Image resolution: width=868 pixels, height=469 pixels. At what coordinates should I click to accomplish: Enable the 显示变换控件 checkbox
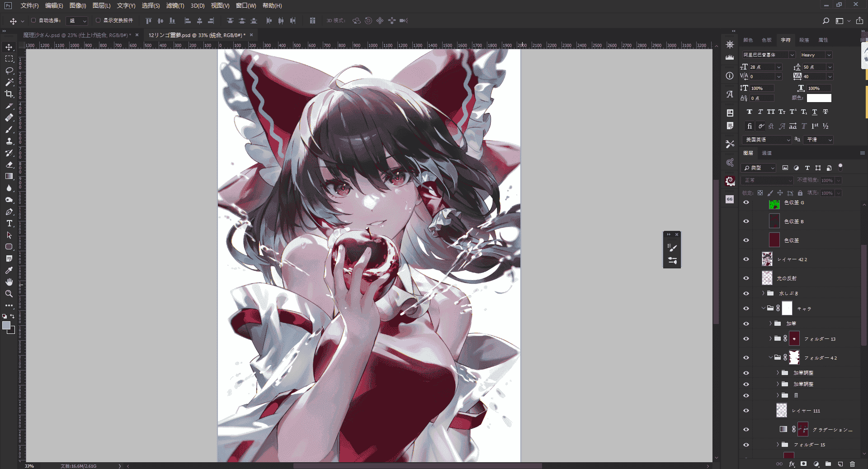(98, 20)
